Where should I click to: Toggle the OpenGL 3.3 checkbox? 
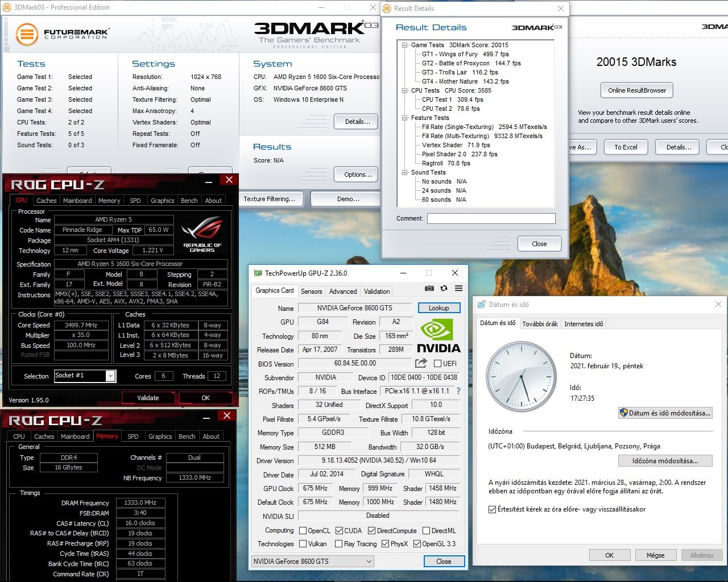[417, 543]
